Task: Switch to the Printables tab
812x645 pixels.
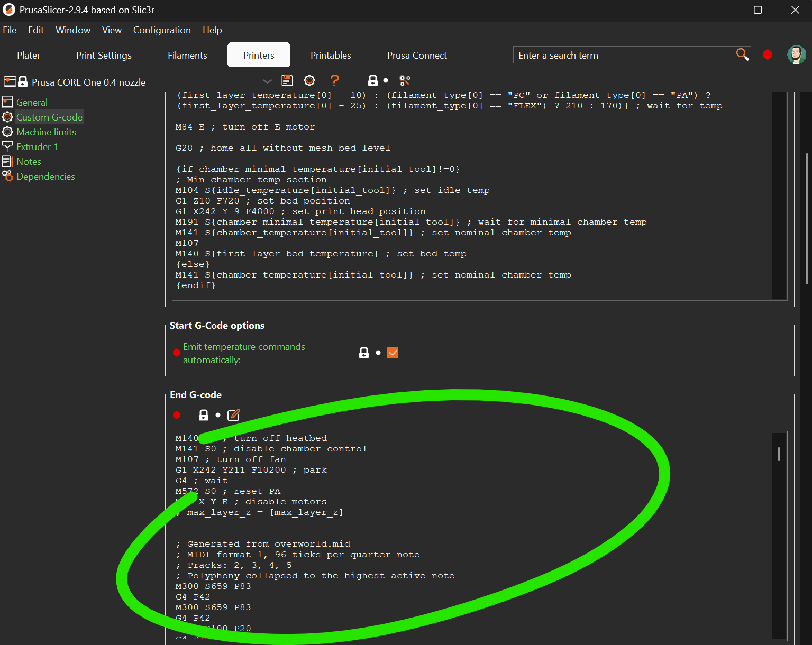Action: tap(331, 55)
